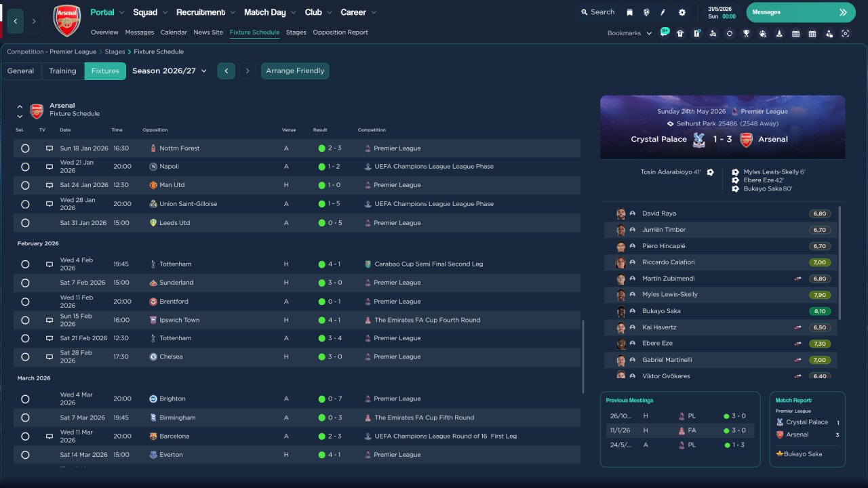868x488 pixels.
Task: Select the Nottm Forest fixture radio button
Action: point(25,148)
